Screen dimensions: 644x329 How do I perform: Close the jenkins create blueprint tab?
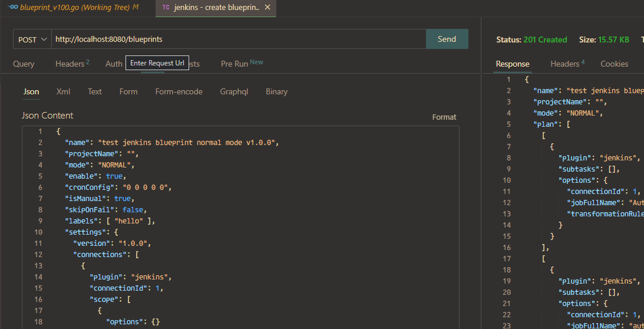(267, 8)
